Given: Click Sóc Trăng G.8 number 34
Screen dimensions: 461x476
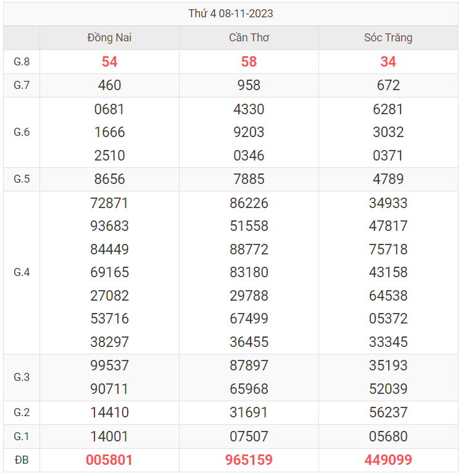Looking at the screenshot, I should coord(388,62).
